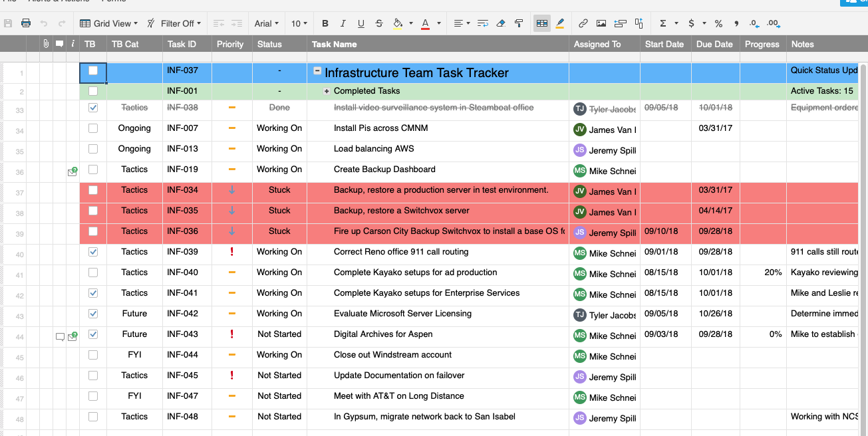Decrease decimal places
Screen dimensions: 868x436
pyautogui.click(x=754, y=23)
